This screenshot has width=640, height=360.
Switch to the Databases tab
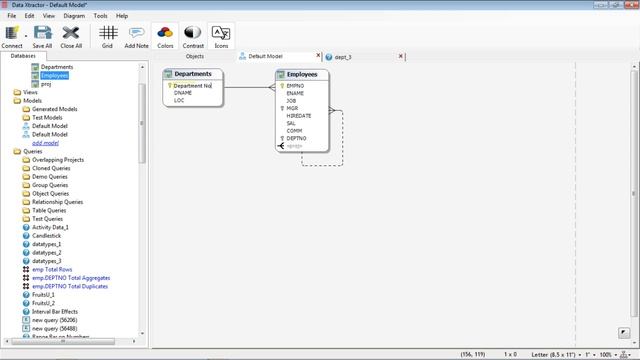23,56
